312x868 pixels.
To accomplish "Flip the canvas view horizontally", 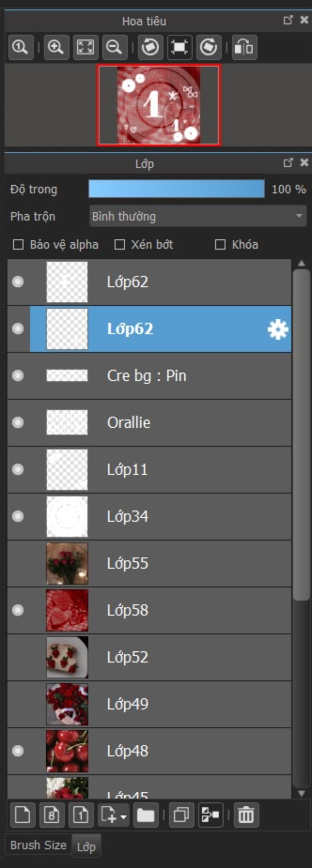I will 244,47.
